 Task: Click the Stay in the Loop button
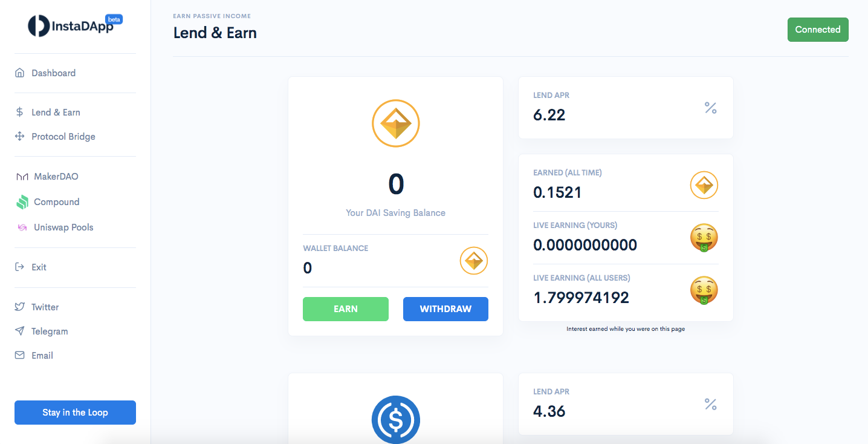pyautogui.click(x=75, y=413)
